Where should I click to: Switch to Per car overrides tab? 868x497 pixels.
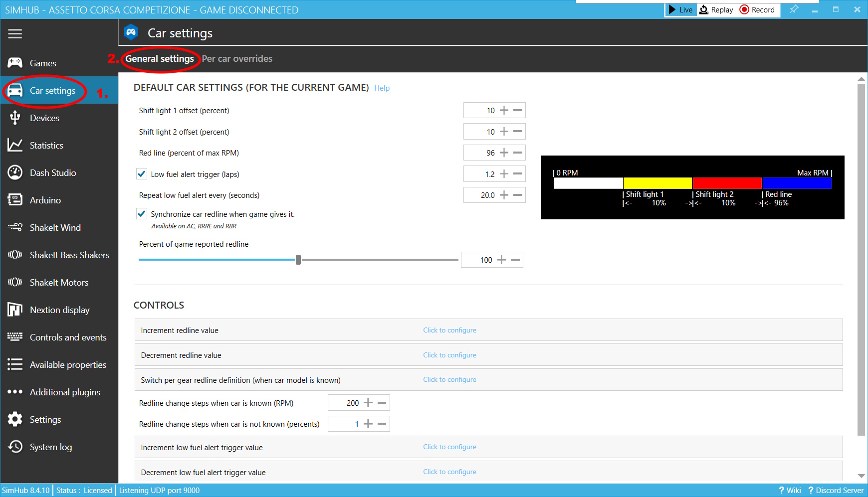[x=237, y=58]
